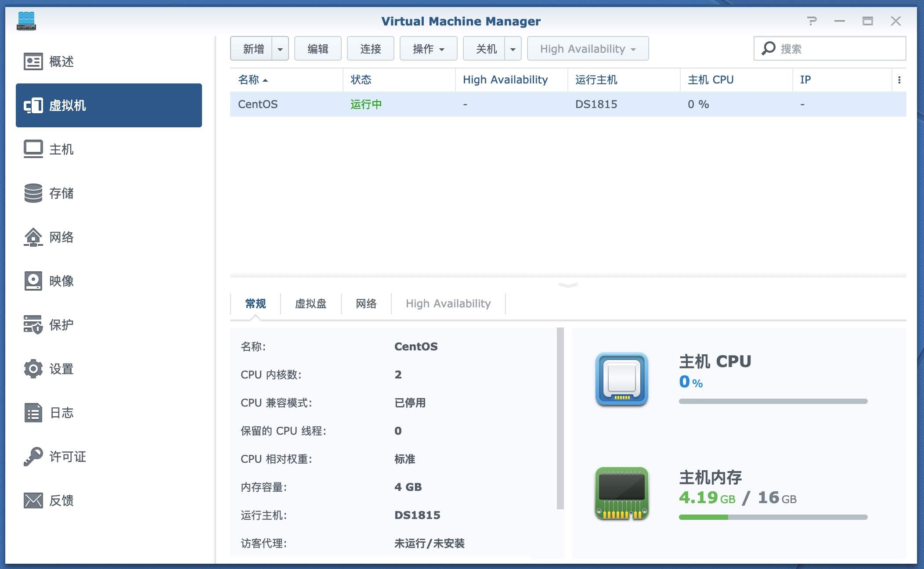The height and width of the screenshot is (569, 924).
Task: Open the 反馈 feedback envelope icon
Action: 33,501
